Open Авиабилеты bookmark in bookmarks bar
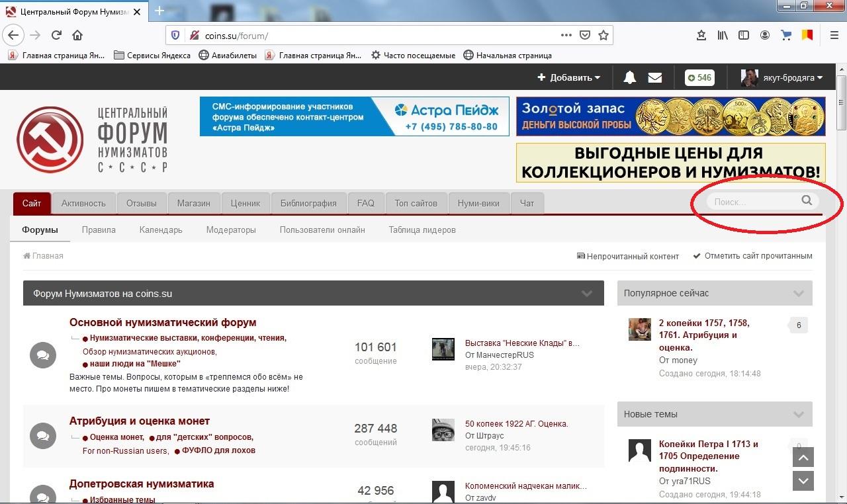Image resolution: width=847 pixels, height=504 pixels. point(228,56)
